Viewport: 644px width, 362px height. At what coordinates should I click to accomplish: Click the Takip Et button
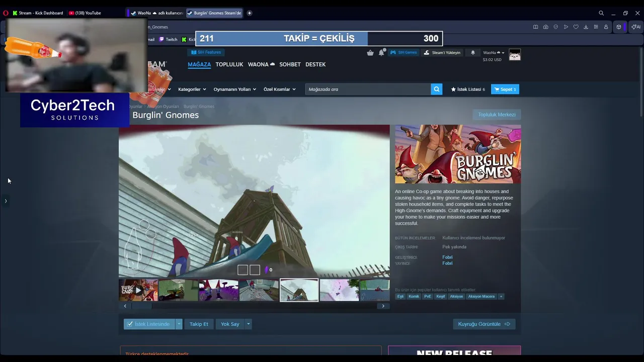[x=199, y=324]
